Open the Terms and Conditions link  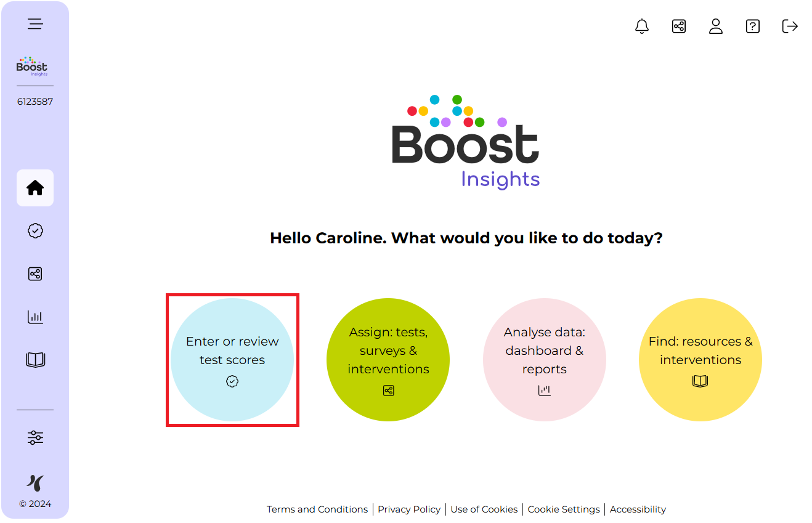coord(317,509)
